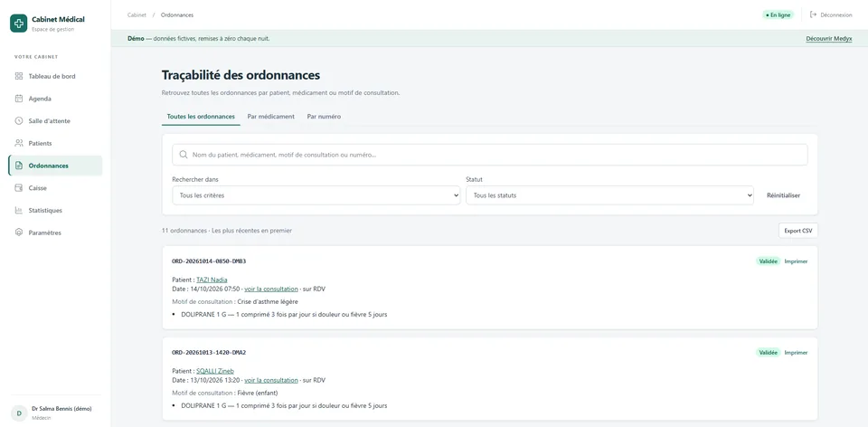Viewport: 868px width, 427px height.
Task: Click Validée badge on ORD-20261013-1420-DMA2
Action: click(x=769, y=353)
